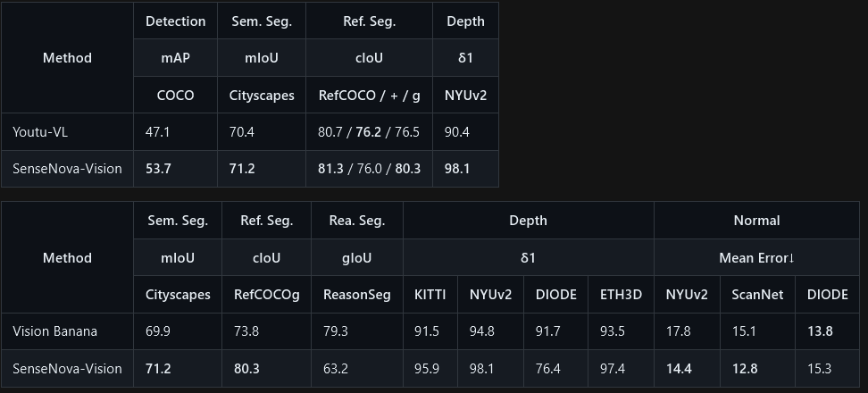Click the 76.4 DIODE depth value
The height and width of the screenshot is (393, 868).
[548, 369]
